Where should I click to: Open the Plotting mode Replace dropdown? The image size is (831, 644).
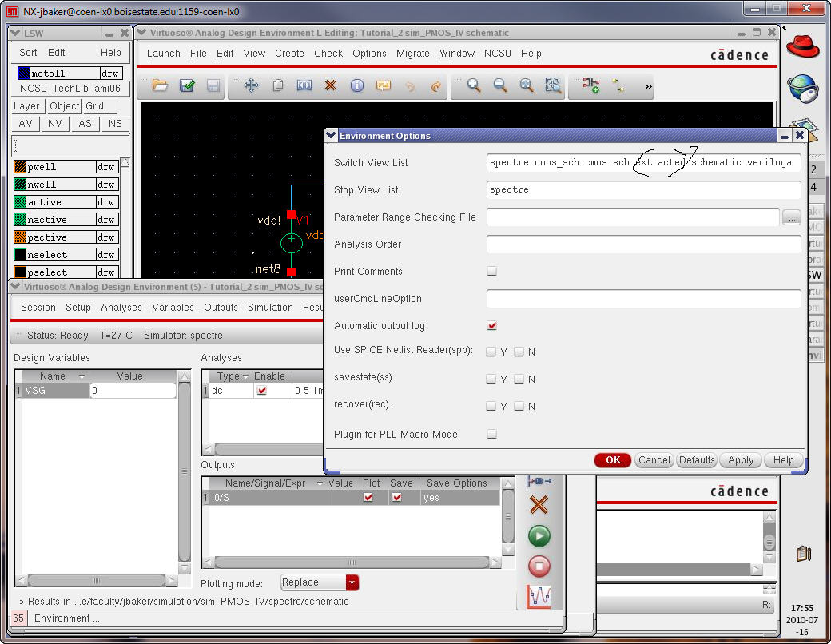tap(352, 583)
